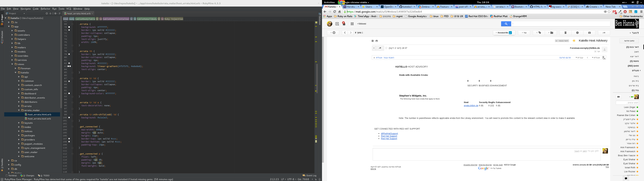Image resolution: width=644 pixels, height=181 pixels.
Task: Expand the config folder
Action: click(9, 165)
